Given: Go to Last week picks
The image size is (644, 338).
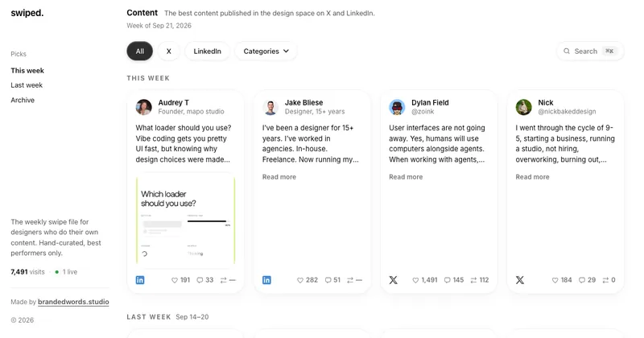Looking at the screenshot, I should point(27,85).
